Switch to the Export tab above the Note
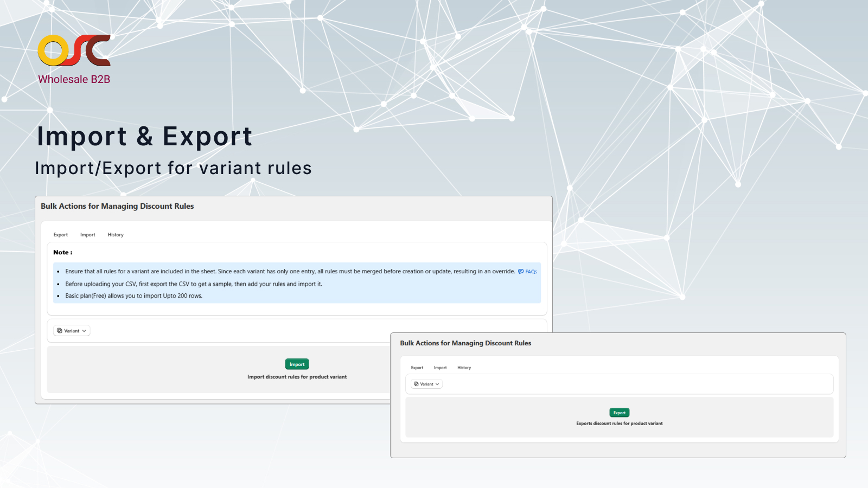Image resolution: width=868 pixels, height=488 pixels. click(x=61, y=235)
